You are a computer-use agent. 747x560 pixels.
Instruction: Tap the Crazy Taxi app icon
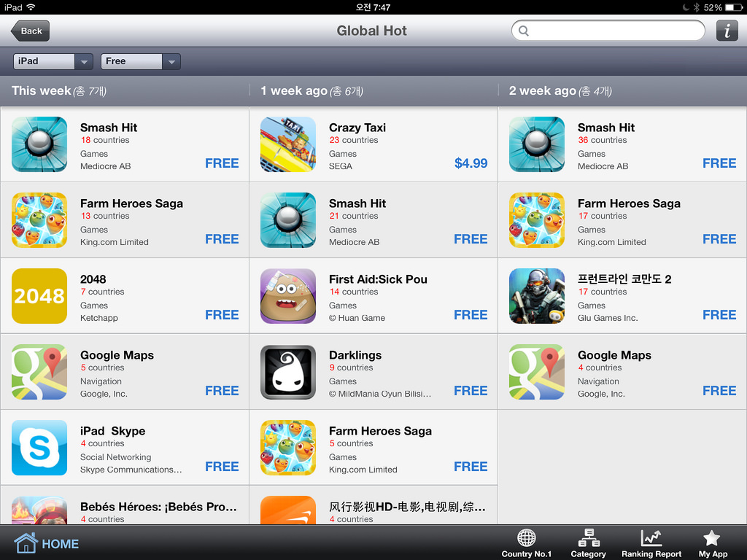click(288, 144)
